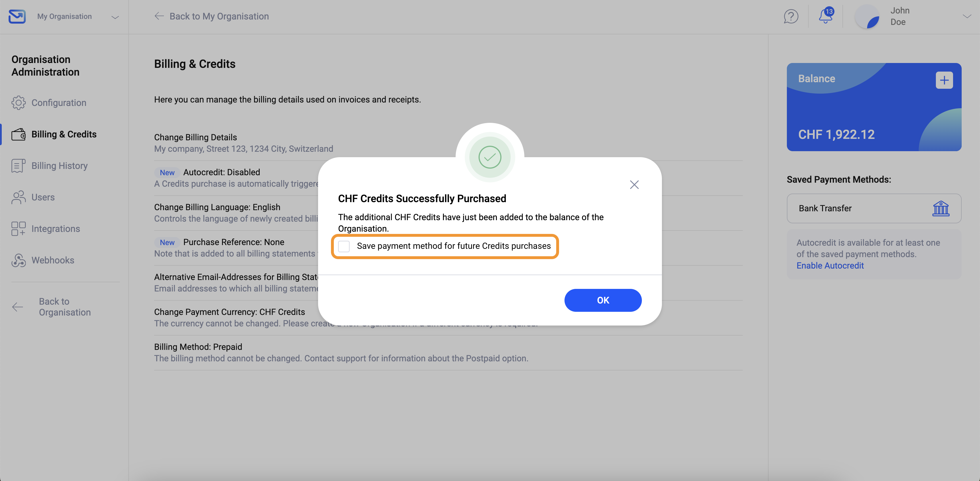Click the bank icon in Bank Transfer
Image resolution: width=980 pixels, height=481 pixels.
coord(940,208)
